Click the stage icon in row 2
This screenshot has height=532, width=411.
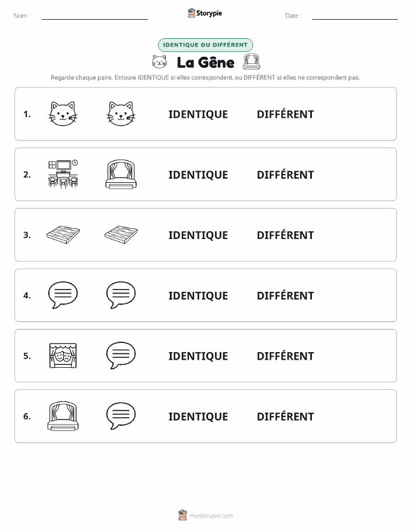(121, 174)
